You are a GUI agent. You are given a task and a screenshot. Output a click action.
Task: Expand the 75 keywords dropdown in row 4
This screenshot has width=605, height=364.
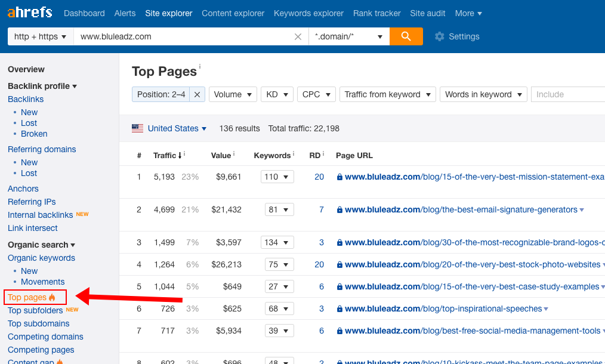279,264
